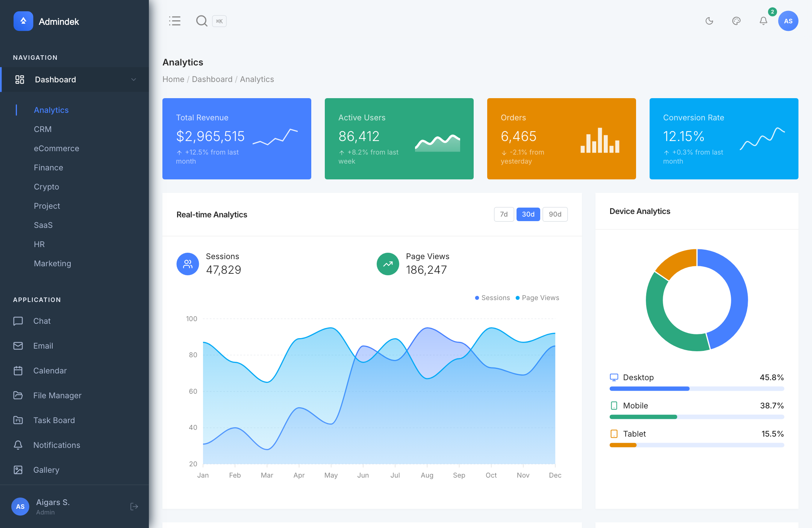Screen dimensions: 812x528
Task: Click the Total Revenue stat card
Action: pyautogui.click(x=236, y=139)
